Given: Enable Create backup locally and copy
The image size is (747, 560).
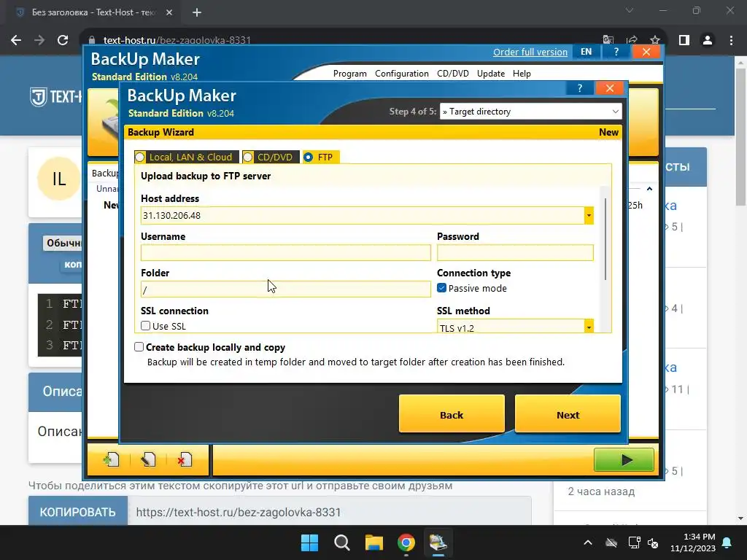Looking at the screenshot, I should click(139, 346).
